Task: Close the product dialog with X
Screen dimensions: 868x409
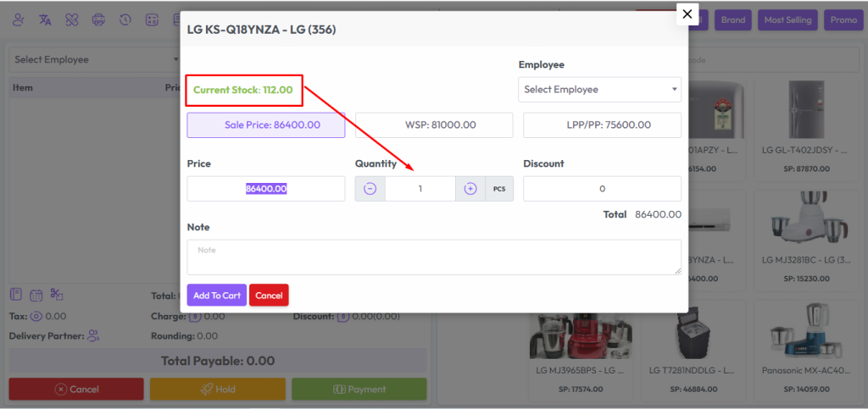Action: [687, 14]
